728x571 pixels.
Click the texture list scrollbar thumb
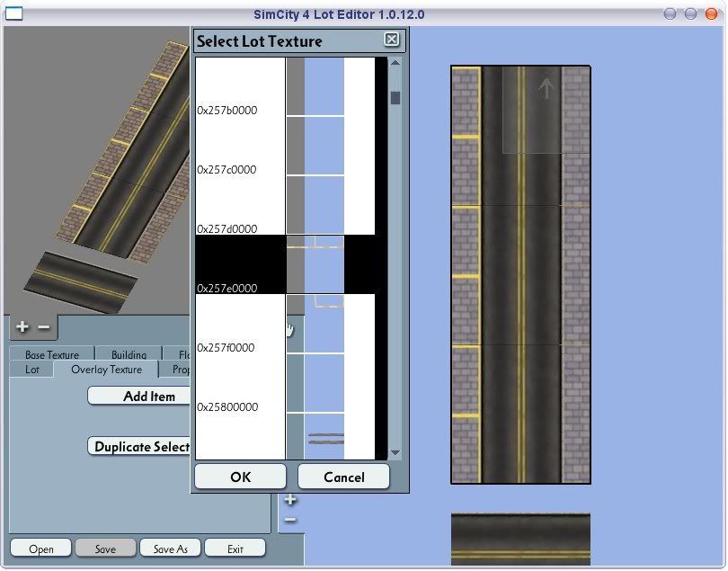395,98
